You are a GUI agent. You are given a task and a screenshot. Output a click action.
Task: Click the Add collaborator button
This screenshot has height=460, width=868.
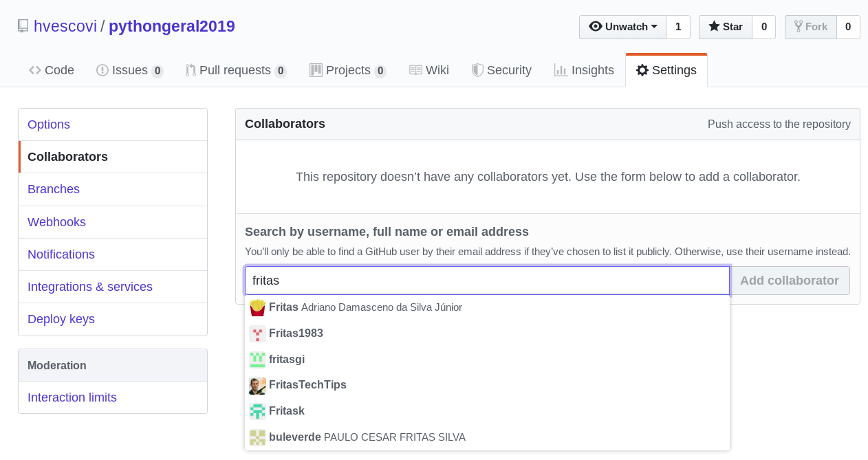coord(790,281)
